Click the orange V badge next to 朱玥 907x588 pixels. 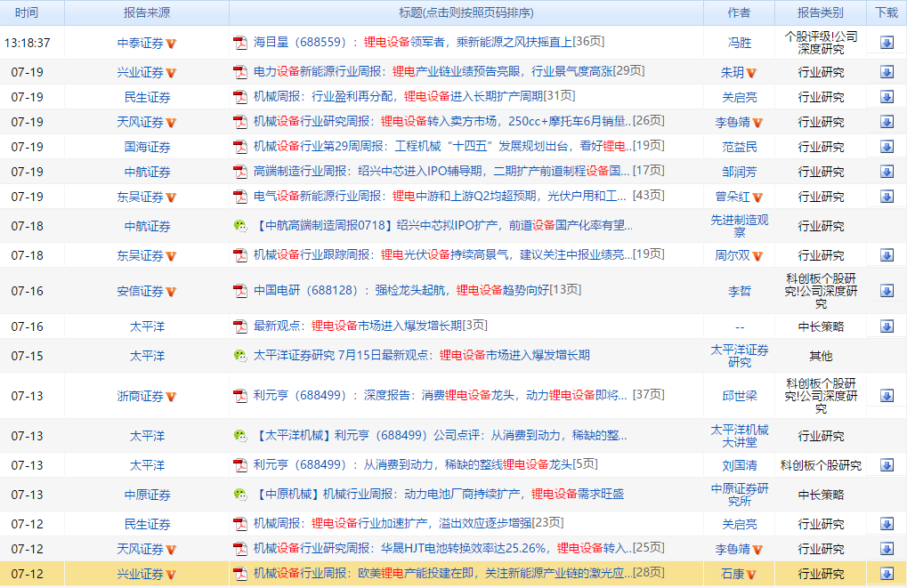pyautogui.click(x=751, y=73)
